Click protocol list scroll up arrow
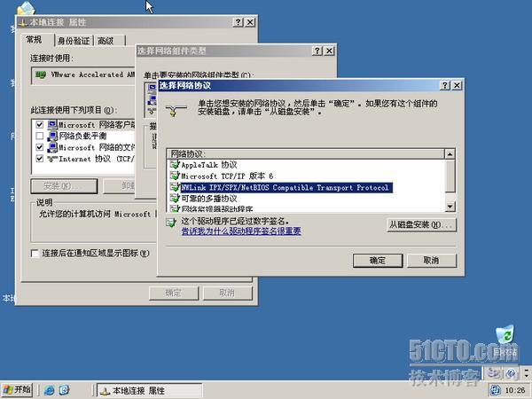 (450, 154)
